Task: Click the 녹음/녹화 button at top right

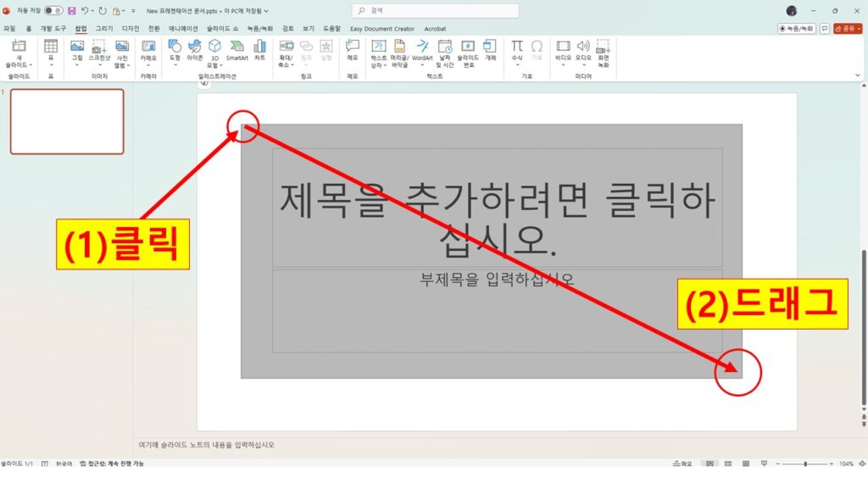Action: 796,28
